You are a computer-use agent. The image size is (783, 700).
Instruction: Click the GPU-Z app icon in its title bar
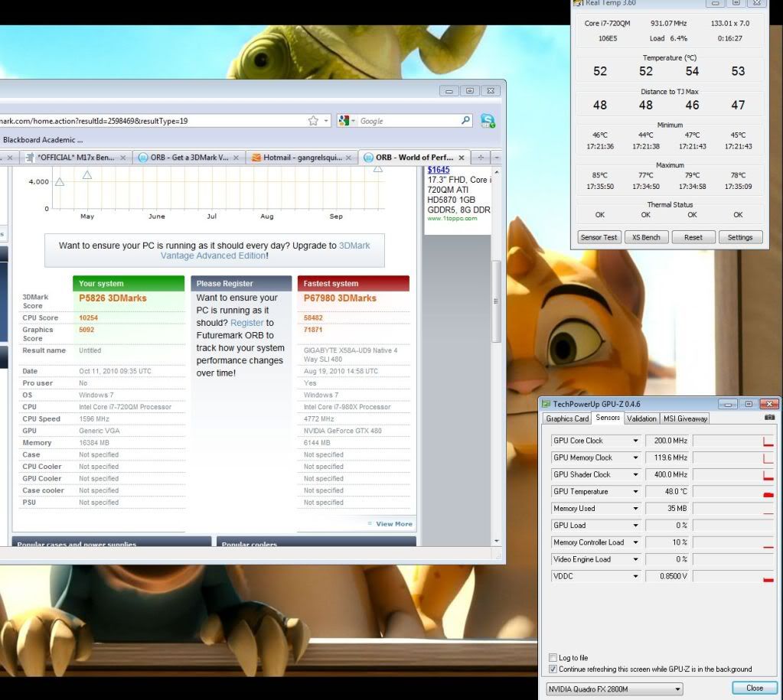pyautogui.click(x=546, y=404)
